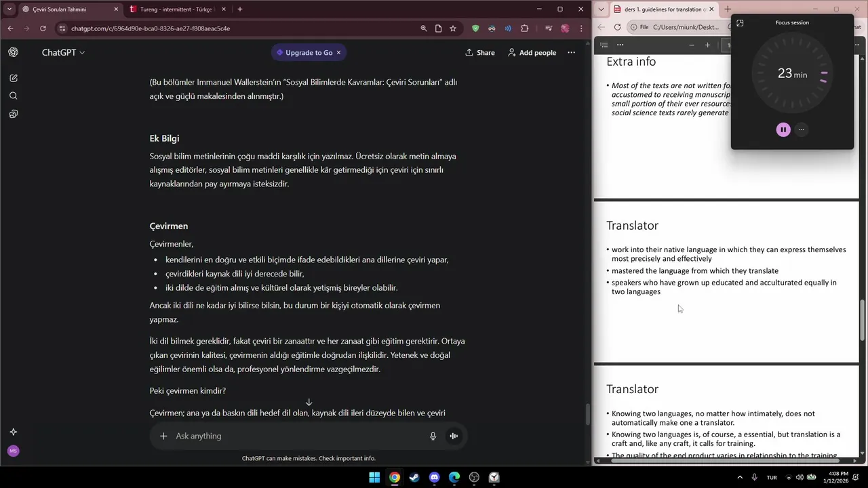Image resolution: width=868 pixels, height=488 pixels.
Task: Go back in Chrome
Action: click(x=10, y=28)
